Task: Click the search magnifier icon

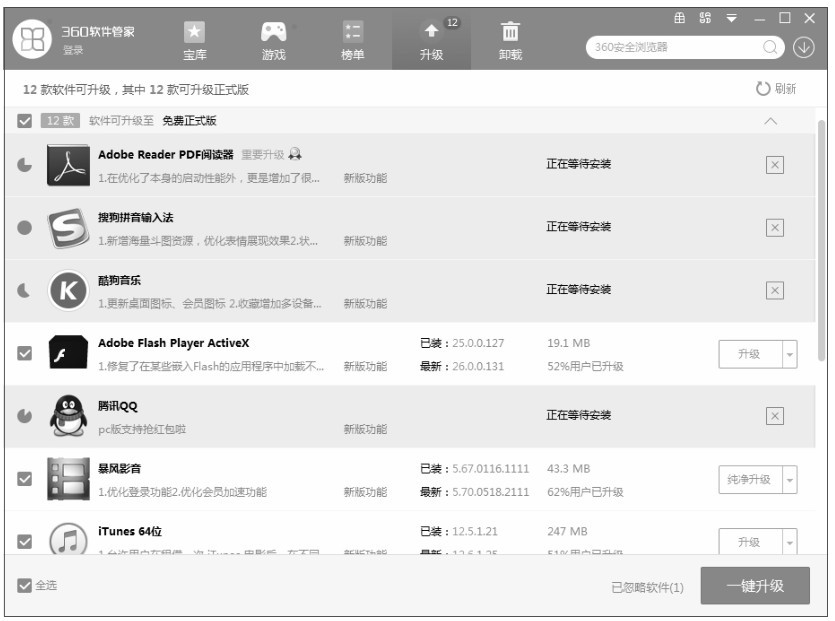Action: [x=769, y=47]
